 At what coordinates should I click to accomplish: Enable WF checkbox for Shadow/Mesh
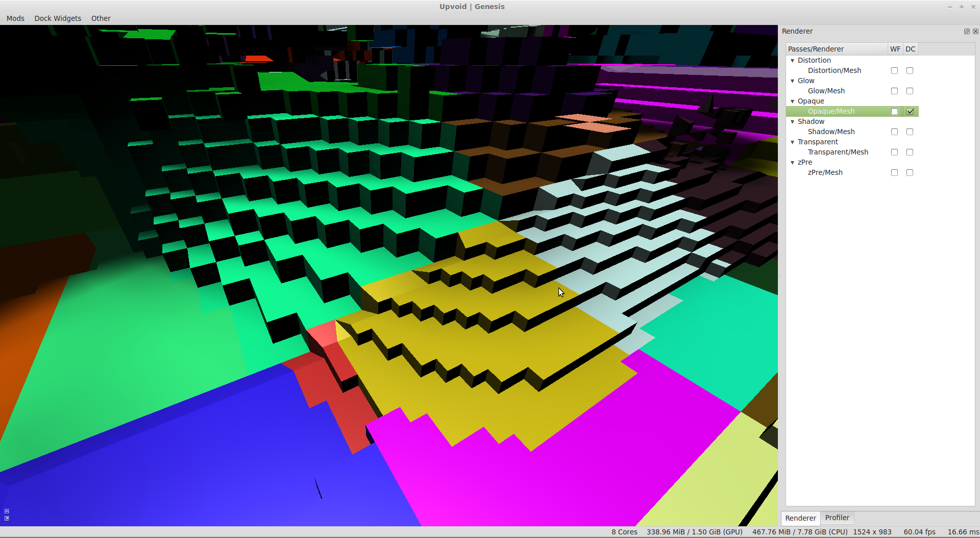click(x=894, y=132)
